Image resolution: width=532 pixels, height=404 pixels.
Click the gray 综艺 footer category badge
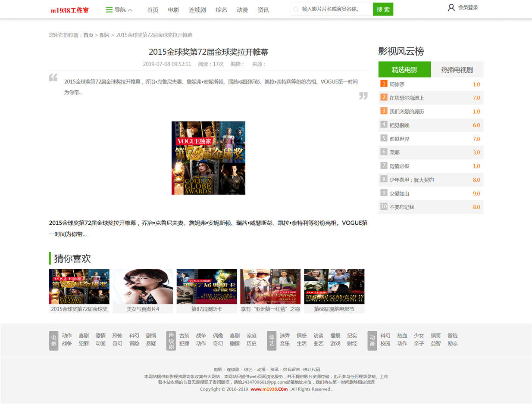tap(272, 340)
